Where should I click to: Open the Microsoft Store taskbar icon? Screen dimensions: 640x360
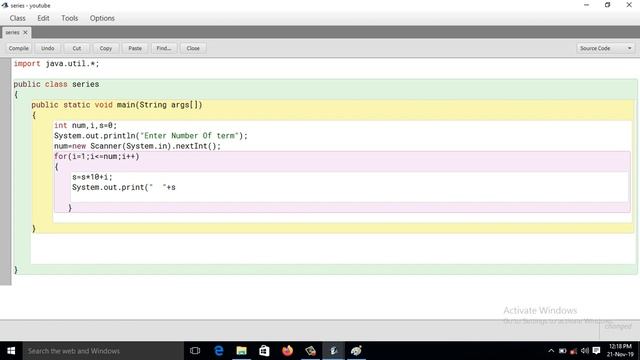[x=264, y=351]
